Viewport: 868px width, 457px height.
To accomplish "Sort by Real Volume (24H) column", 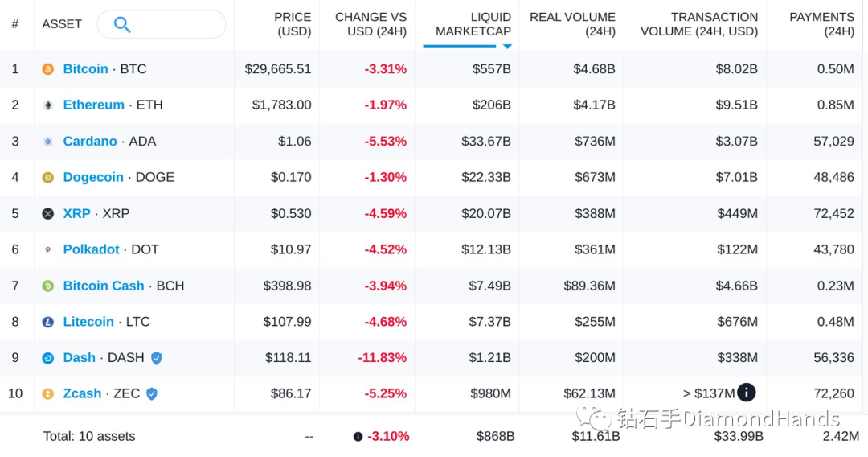I will (572, 24).
